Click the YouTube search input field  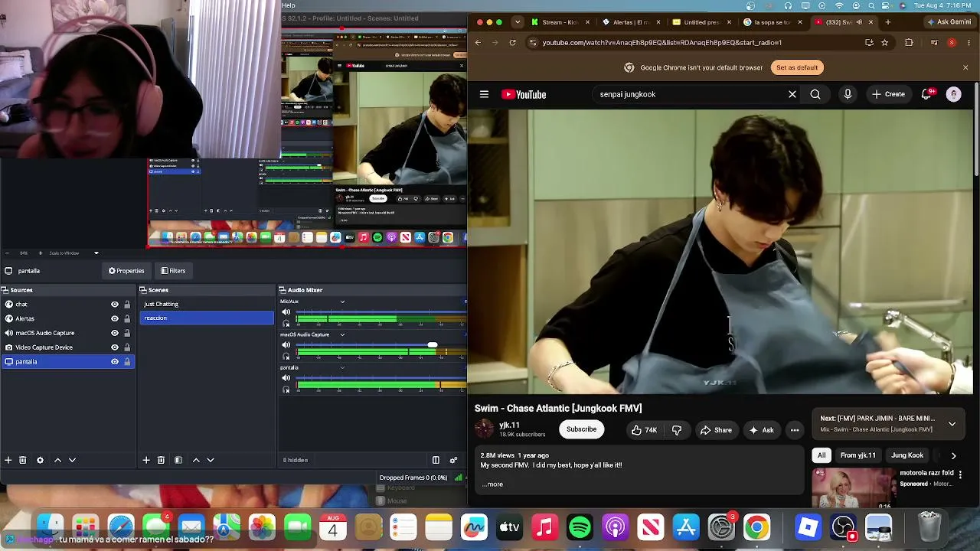(689, 94)
